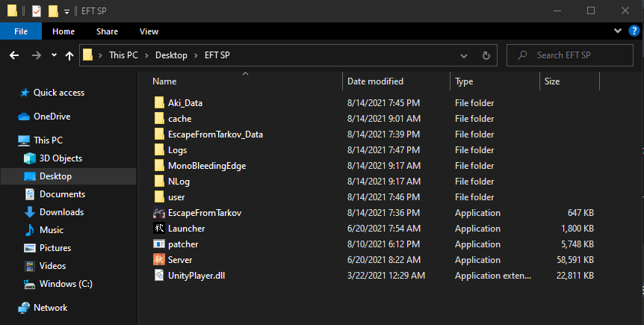644x325 pixels.
Task: Click patcher date 8/10/2021 6:12 PM
Action: (x=383, y=244)
